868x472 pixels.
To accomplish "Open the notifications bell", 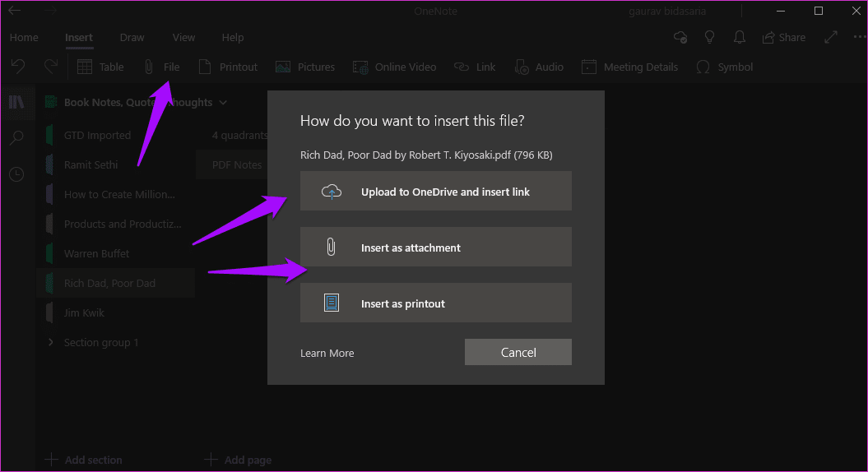I will pyautogui.click(x=739, y=37).
